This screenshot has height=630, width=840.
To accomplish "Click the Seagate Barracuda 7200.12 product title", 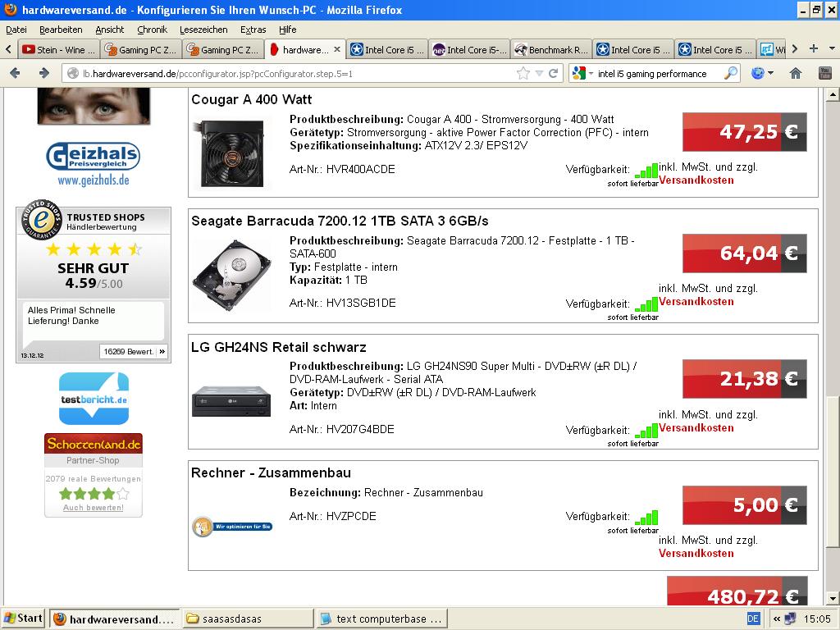I will coord(340,221).
